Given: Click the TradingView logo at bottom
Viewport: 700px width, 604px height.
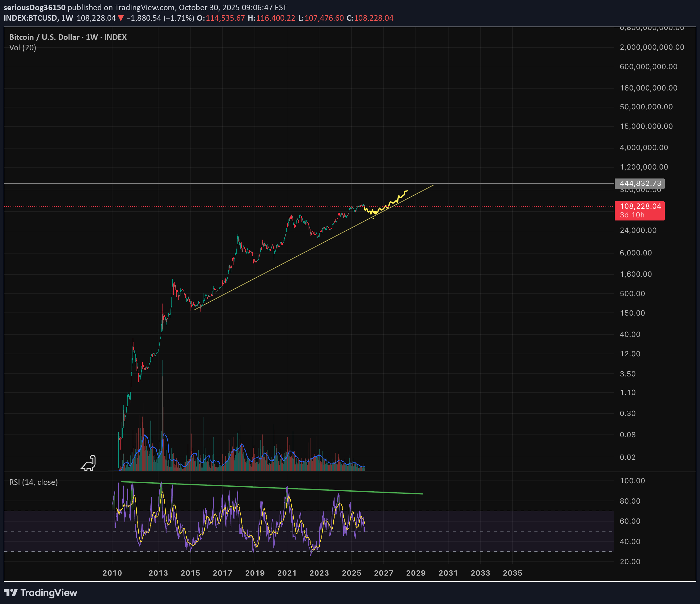Looking at the screenshot, I should [x=40, y=593].
